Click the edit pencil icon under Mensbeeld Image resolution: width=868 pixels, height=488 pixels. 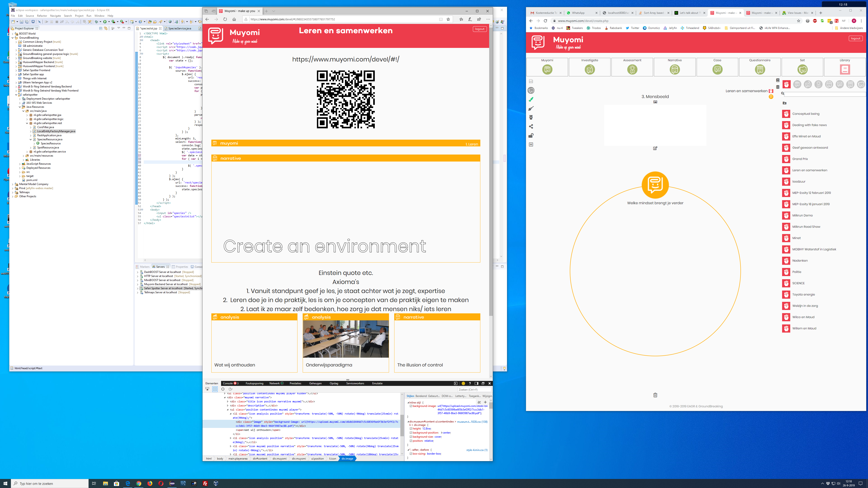pyautogui.click(x=655, y=148)
